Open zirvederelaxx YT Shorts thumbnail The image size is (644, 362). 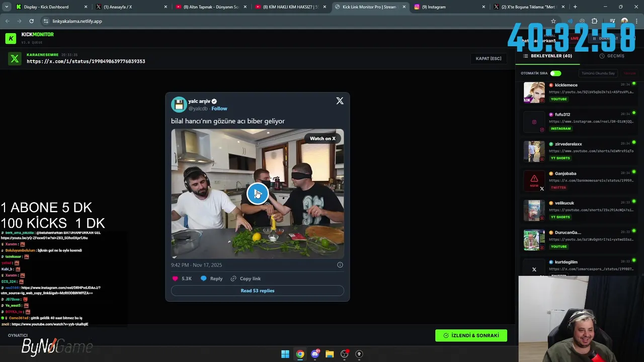tap(534, 151)
